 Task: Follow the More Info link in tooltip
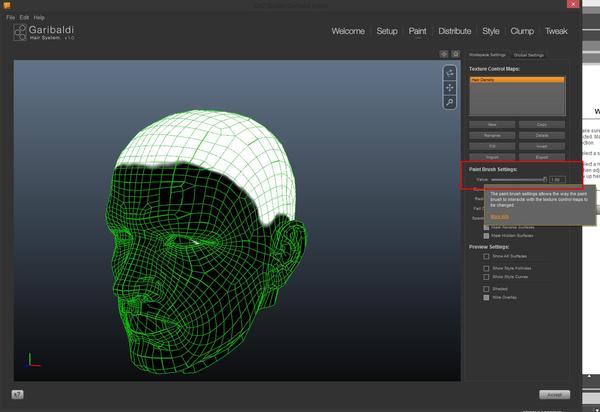click(x=501, y=215)
